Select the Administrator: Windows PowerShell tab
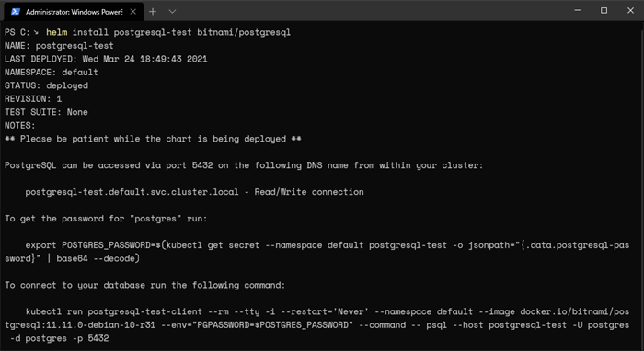 coord(74,11)
